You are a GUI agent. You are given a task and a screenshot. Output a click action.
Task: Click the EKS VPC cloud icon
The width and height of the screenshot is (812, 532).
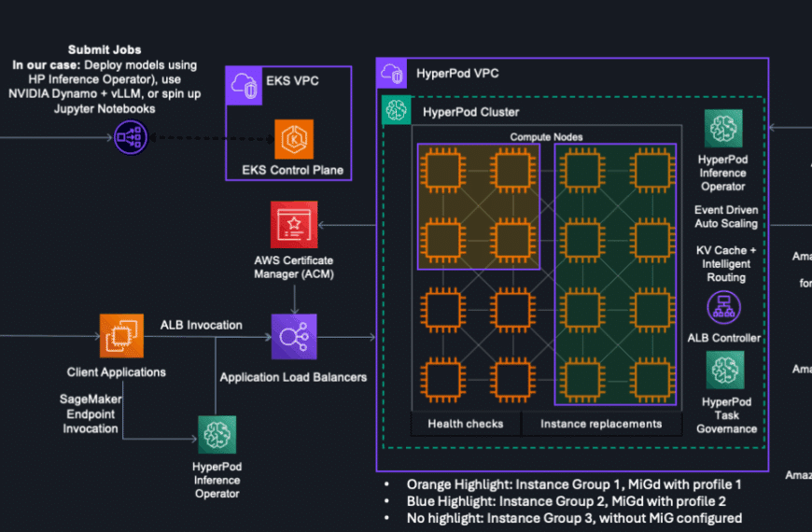(x=245, y=85)
